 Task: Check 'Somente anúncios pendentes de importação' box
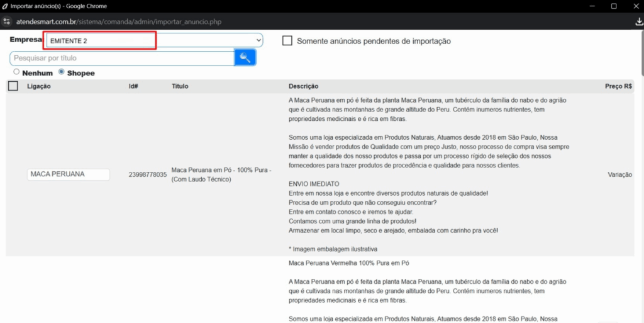(x=287, y=41)
